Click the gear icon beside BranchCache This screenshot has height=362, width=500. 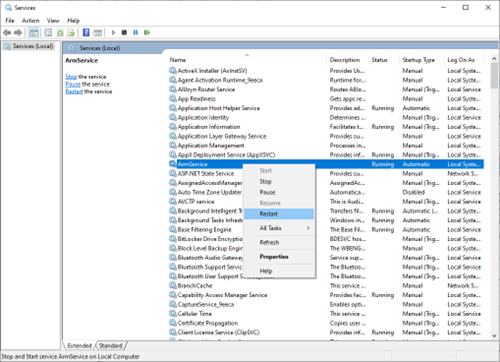[x=172, y=285]
